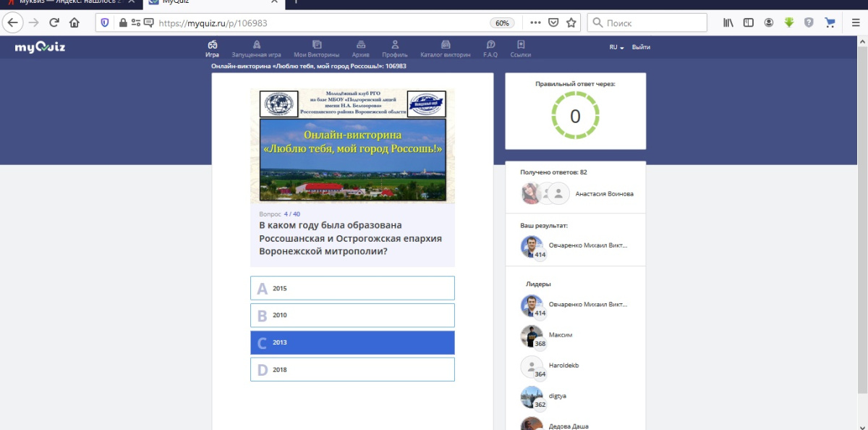Browse the Каталог викторин
868x430 pixels.
(x=446, y=49)
